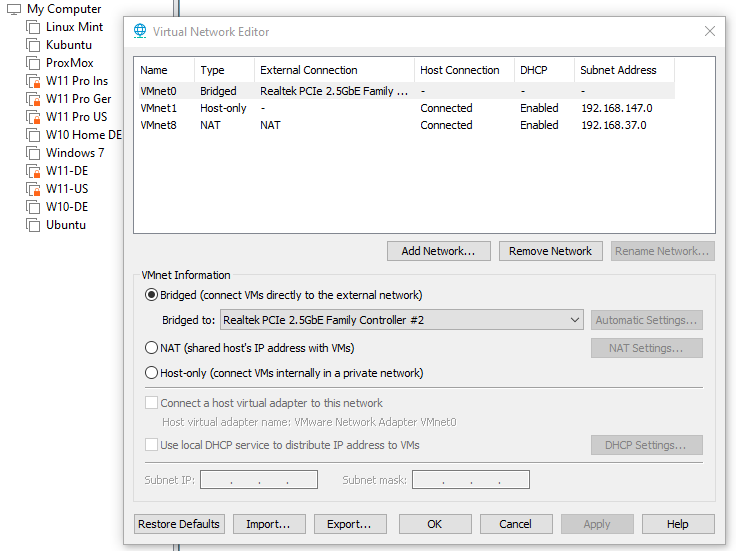Click the Import button
The width and height of the screenshot is (736, 551).
point(269,524)
